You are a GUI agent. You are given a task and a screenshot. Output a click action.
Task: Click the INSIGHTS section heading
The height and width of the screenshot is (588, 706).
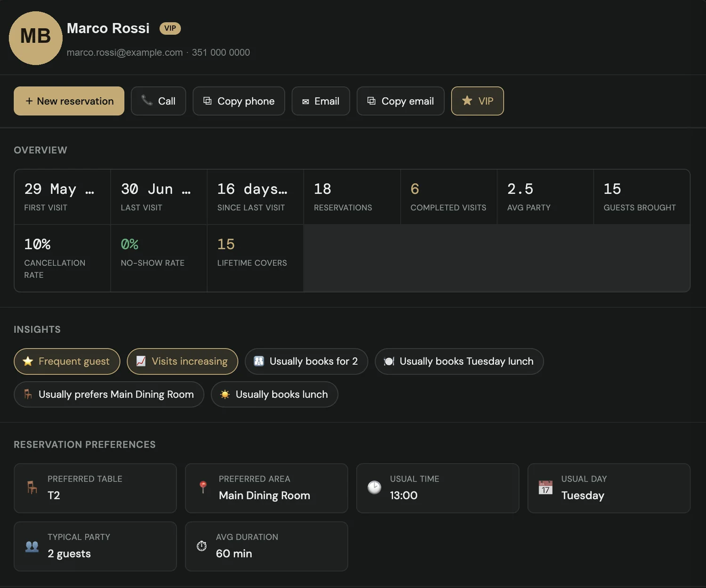click(37, 330)
